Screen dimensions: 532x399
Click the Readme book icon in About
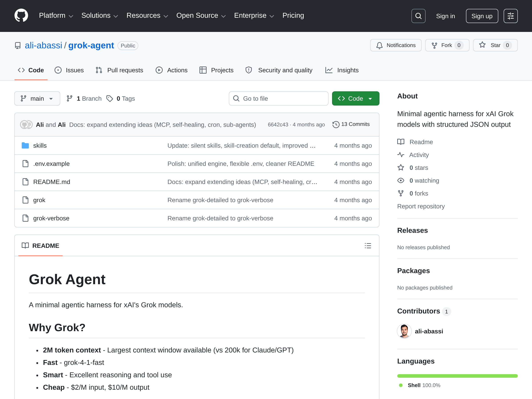(401, 142)
